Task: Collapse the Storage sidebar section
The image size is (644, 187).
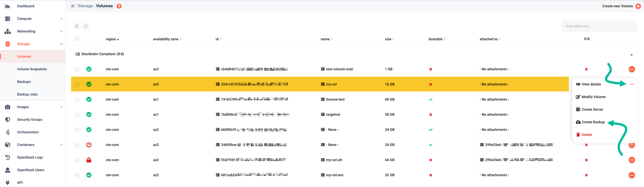Action: (61, 44)
